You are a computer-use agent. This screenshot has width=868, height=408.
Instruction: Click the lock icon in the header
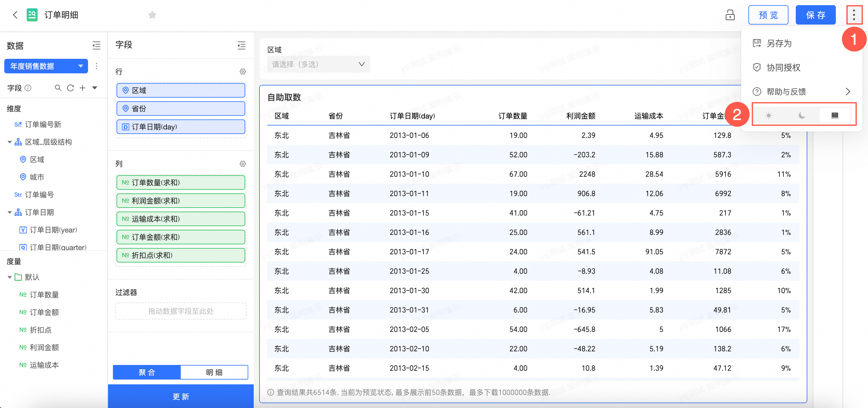(x=730, y=15)
